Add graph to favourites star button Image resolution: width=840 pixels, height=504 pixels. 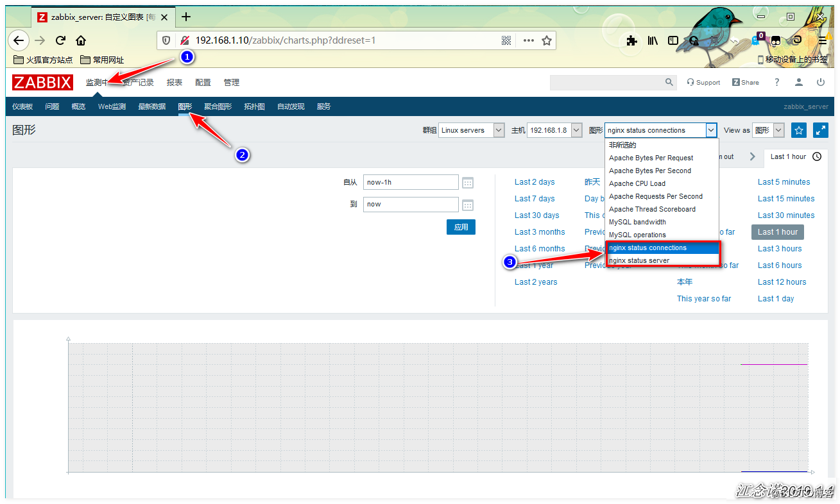tap(799, 130)
